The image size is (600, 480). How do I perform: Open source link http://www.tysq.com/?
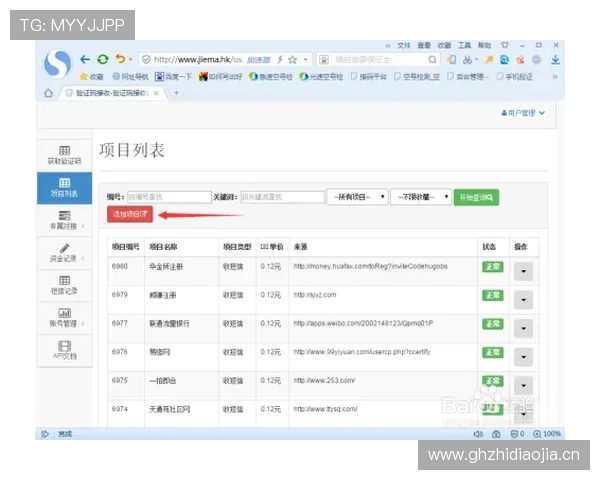click(x=325, y=409)
